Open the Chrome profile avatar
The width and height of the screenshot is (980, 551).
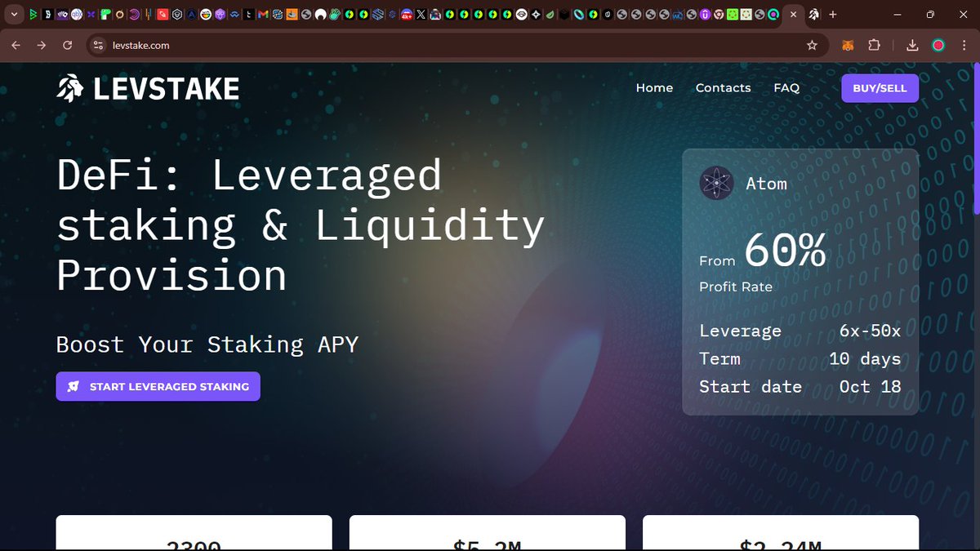[x=938, y=46]
